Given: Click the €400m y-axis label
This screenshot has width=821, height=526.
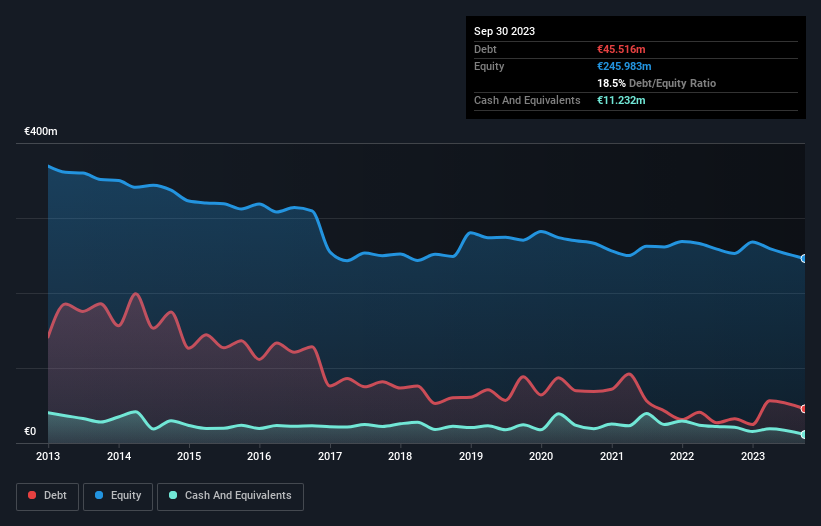Looking at the screenshot, I should pyautogui.click(x=41, y=131).
